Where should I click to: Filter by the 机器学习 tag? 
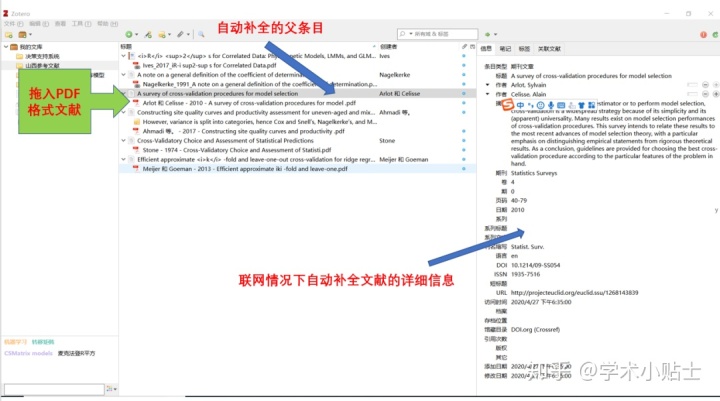[16, 342]
